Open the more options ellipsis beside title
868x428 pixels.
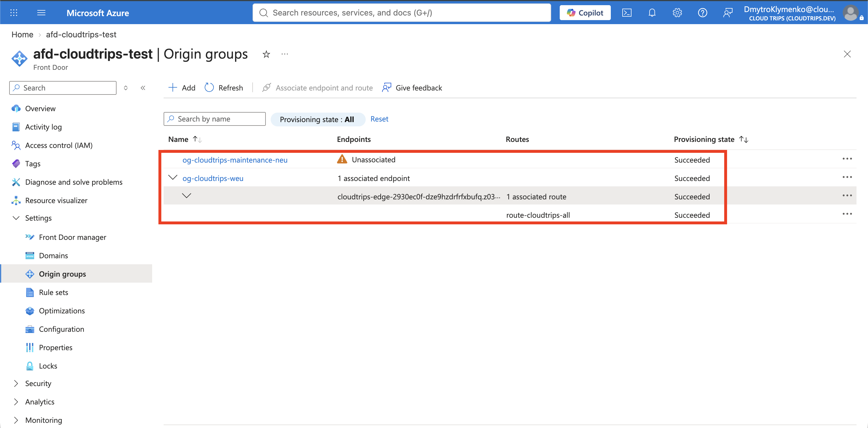coord(285,54)
